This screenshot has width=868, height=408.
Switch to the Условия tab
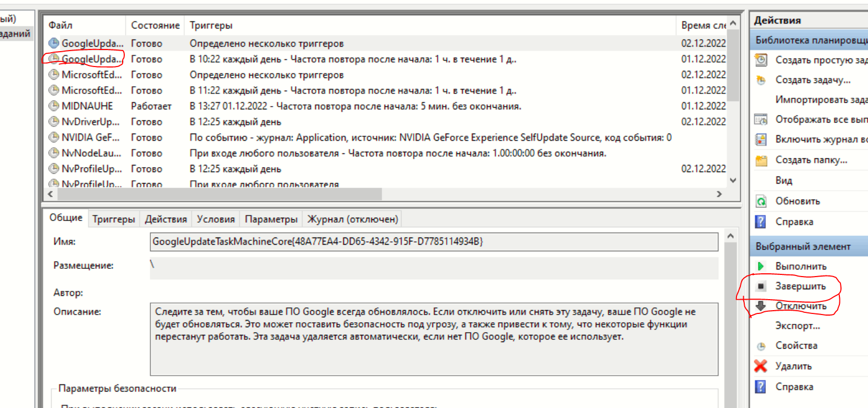(x=216, y=219)
